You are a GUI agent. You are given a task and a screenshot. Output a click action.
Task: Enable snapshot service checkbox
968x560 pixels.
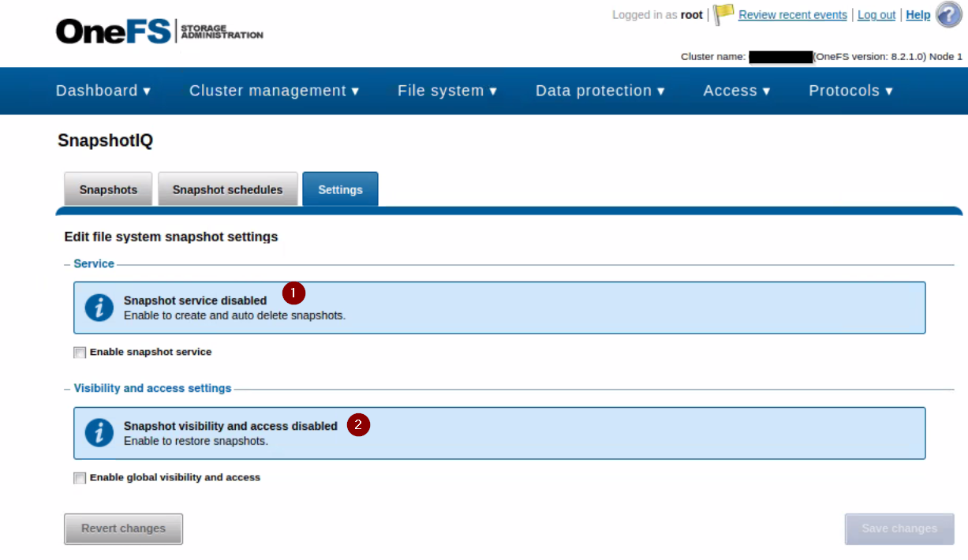pyautogui.click(x=80, y=353)
